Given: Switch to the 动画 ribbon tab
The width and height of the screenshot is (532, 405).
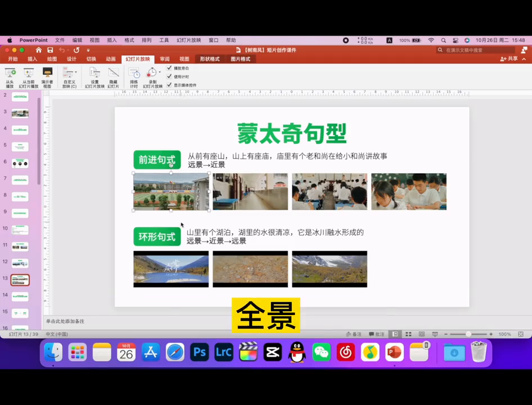Looking at the screenshot, I should click(x=111, y=59).
